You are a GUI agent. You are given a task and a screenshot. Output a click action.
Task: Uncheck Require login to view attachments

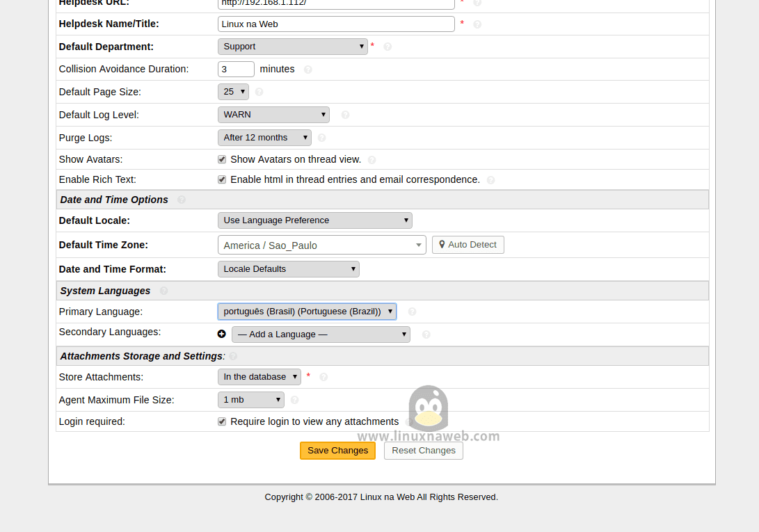click(222, 421)
